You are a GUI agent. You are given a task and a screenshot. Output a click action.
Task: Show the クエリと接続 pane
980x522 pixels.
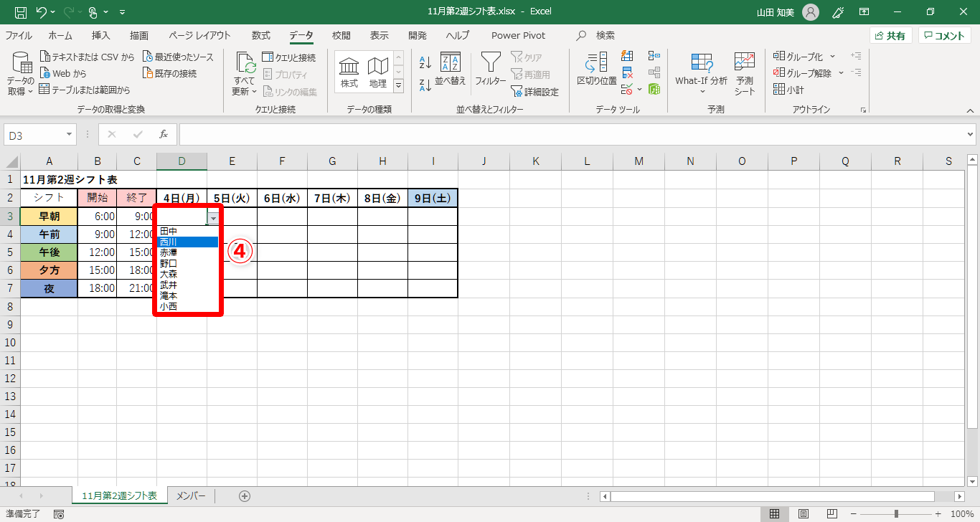288,57
